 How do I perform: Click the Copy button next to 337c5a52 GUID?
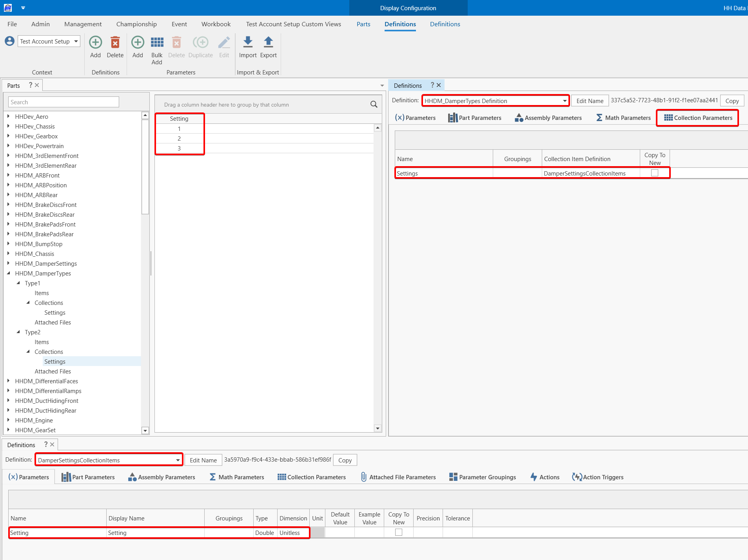point(732,101)
